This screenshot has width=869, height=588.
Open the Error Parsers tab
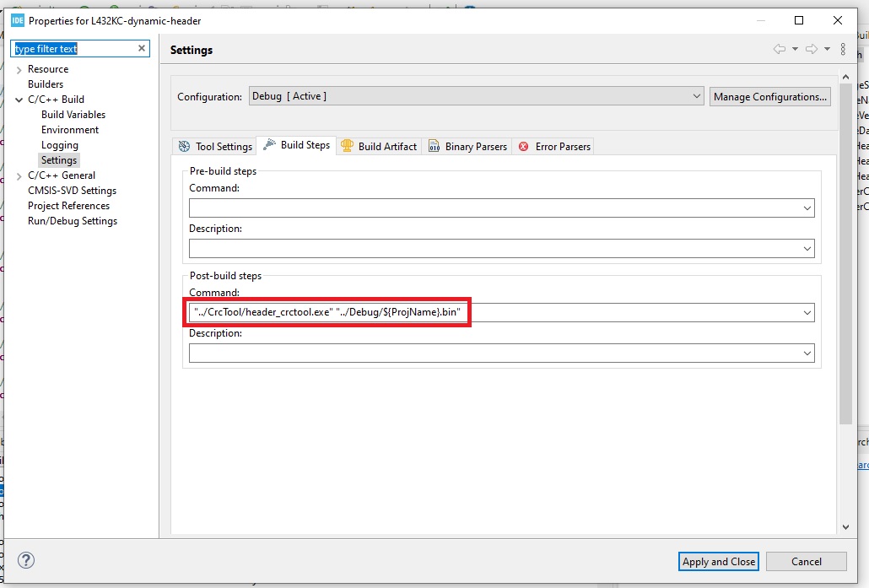[554, 146]
